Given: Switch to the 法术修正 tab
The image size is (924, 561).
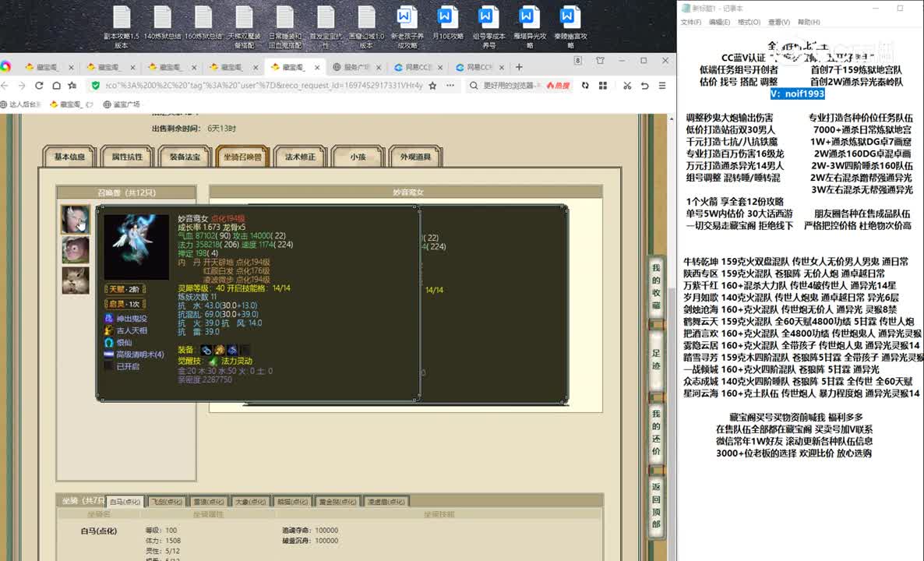Looking at the screenshot, I should [301, 157].
